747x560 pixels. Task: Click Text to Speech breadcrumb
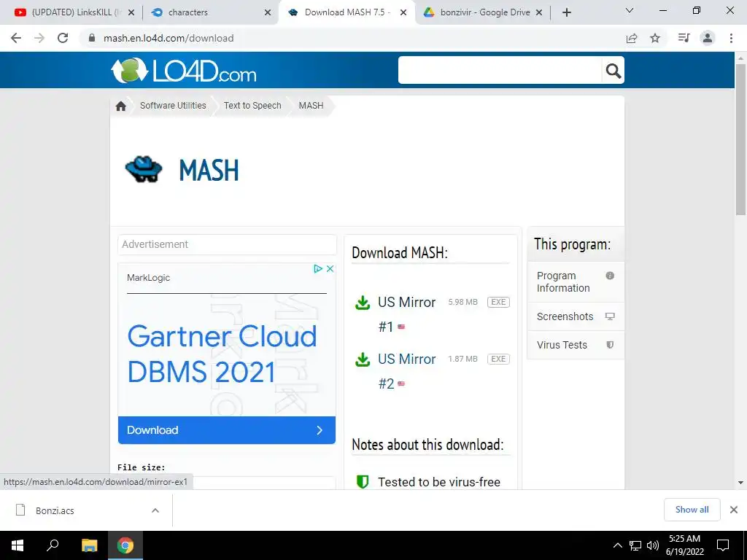pos(252,106)
